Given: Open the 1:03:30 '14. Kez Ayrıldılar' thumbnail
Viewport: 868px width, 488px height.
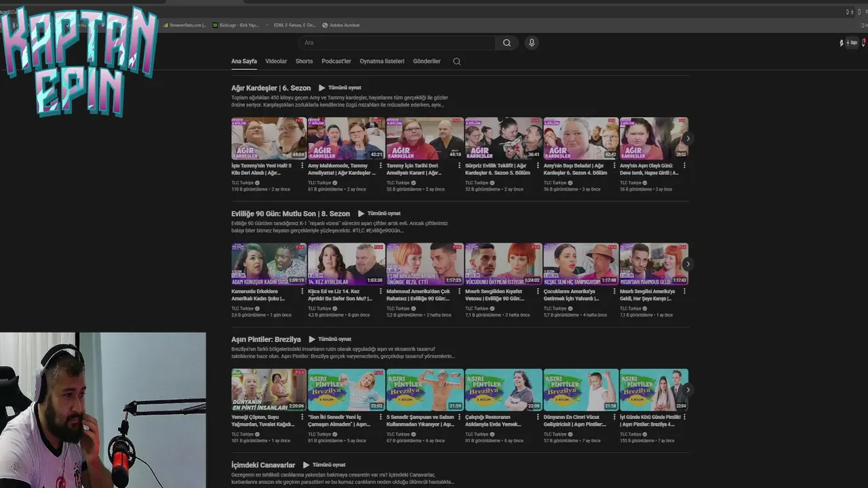Looking at the screenshot, I should [x=346, y=264].
